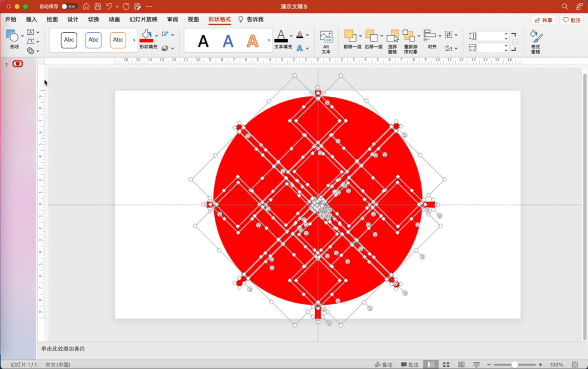Select the blue outline Abc shape style

pos(94,40)
